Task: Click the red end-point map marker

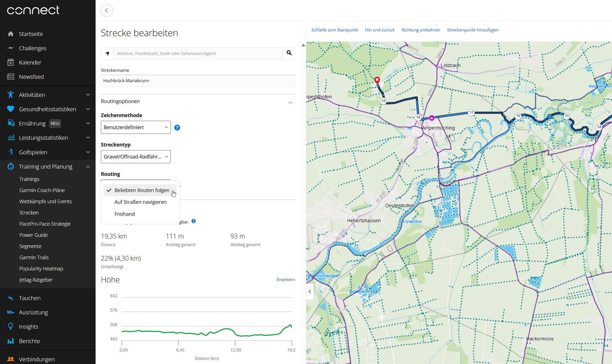Action: (x=377, y=80)
